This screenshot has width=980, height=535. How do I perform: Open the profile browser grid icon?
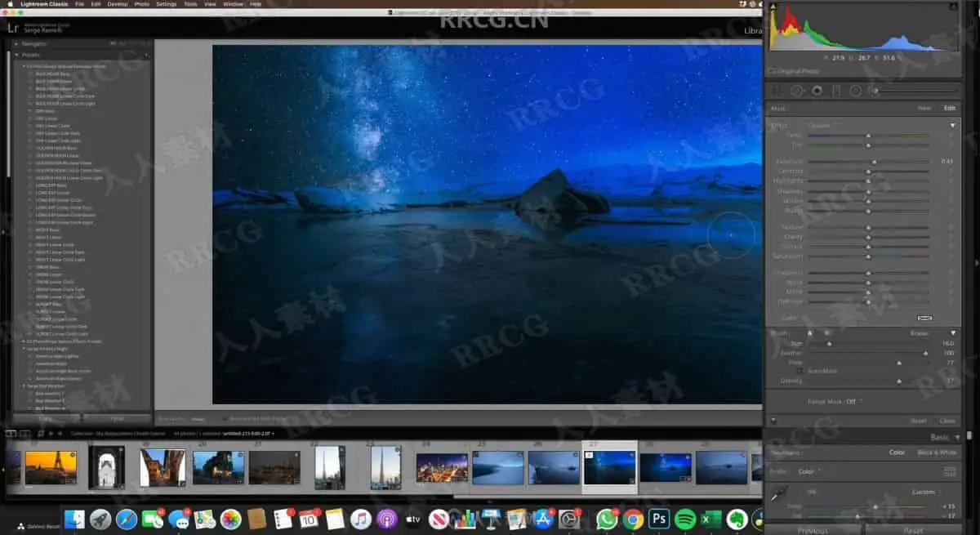(x=949, y=471)
